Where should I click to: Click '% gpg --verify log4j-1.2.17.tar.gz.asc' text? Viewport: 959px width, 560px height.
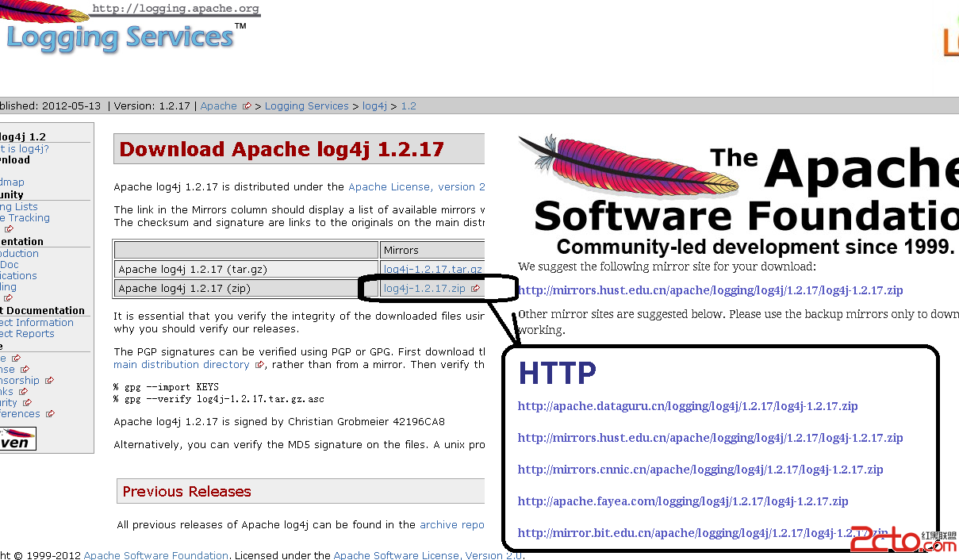(x=219, y=399)
